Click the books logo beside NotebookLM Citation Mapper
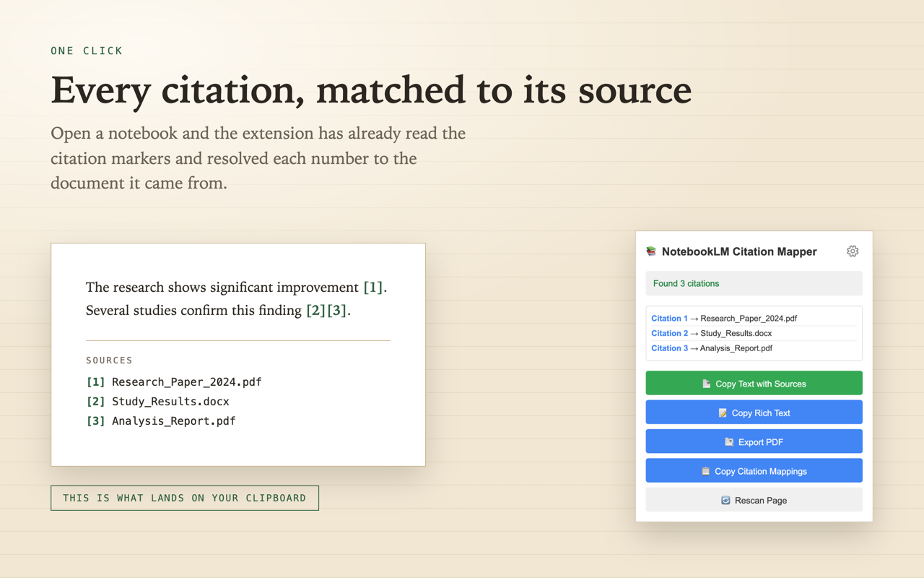The width and height of the screenshot is (924, 578). pyautogui.click(x=651, y=251)
